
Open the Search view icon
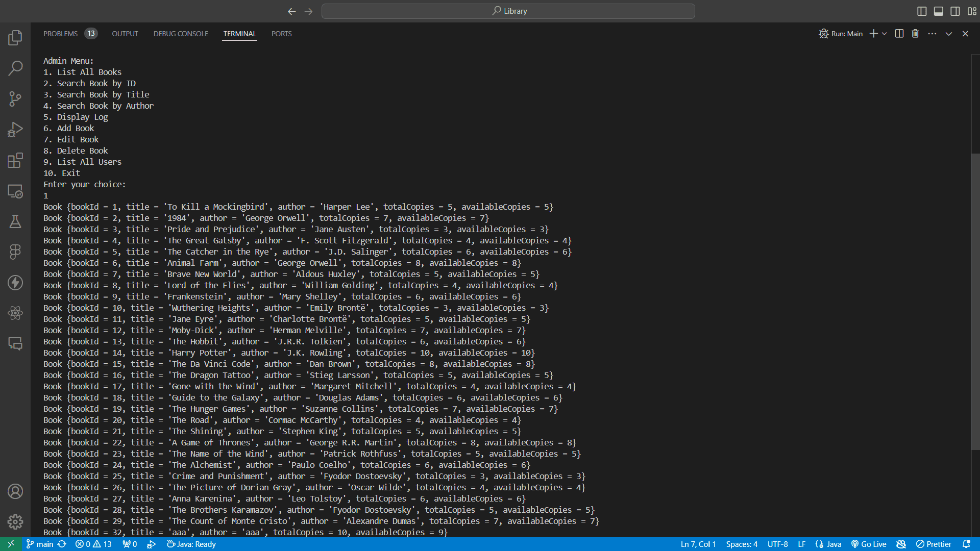pyautogui.click(x=15, y=68)
